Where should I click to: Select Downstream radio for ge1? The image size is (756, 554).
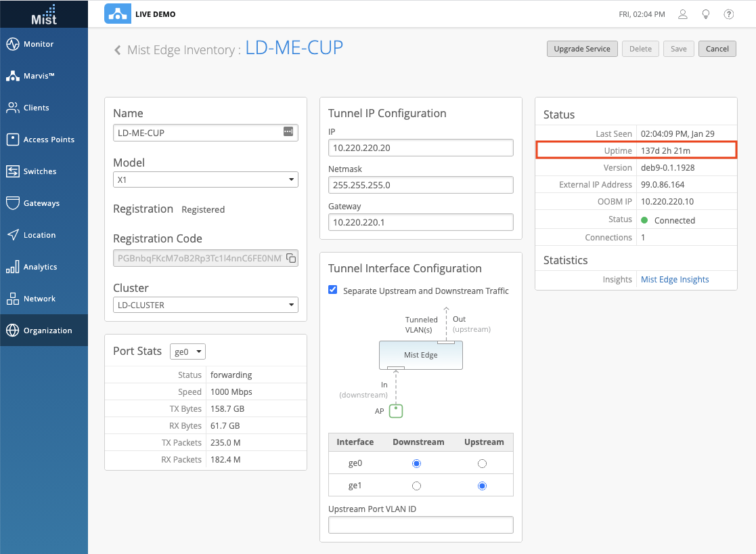(x=417, y=486)
